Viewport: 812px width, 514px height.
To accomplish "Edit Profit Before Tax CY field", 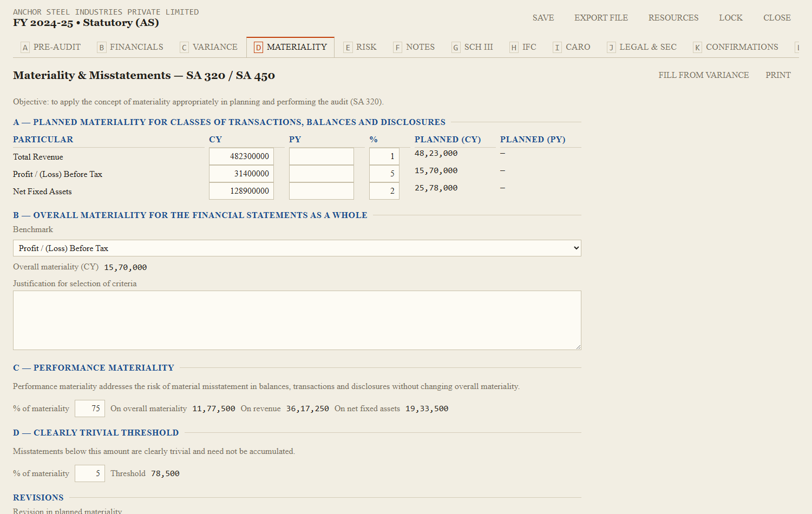I will [x=241, y=174].
